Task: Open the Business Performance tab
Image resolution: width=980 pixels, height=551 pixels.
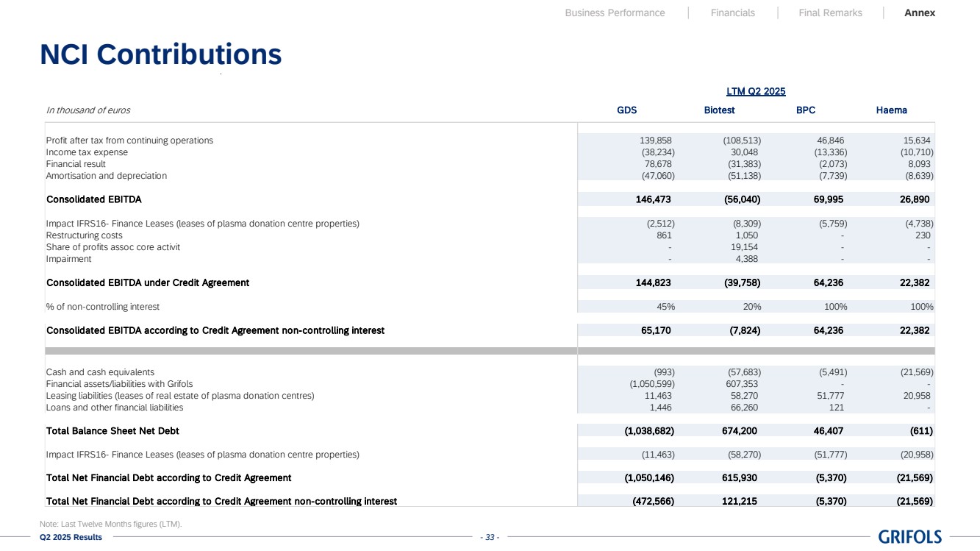Action: coord(615,13)
